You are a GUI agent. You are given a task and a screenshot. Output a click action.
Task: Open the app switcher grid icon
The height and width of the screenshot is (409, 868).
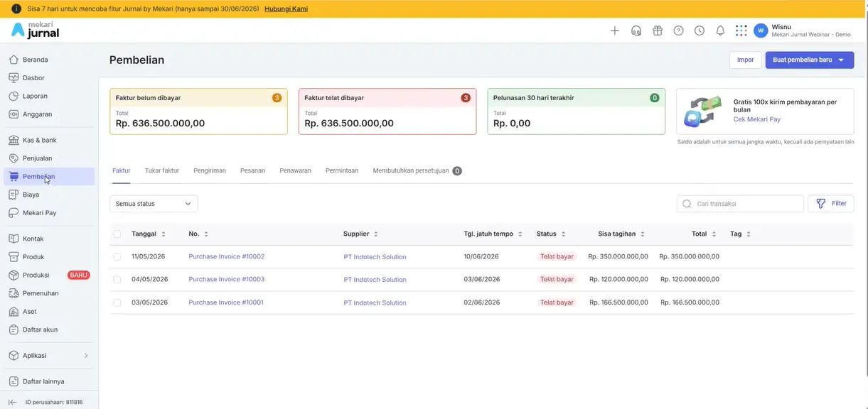741,31
